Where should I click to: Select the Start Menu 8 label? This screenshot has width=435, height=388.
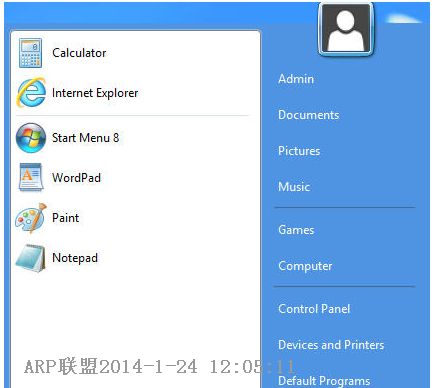[x=85, y=138]
